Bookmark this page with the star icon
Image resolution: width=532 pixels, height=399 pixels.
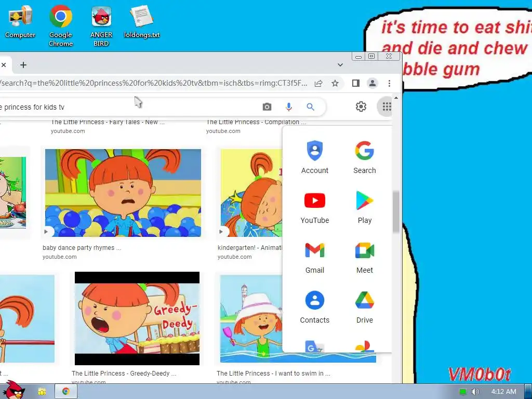tap(335, 84)
